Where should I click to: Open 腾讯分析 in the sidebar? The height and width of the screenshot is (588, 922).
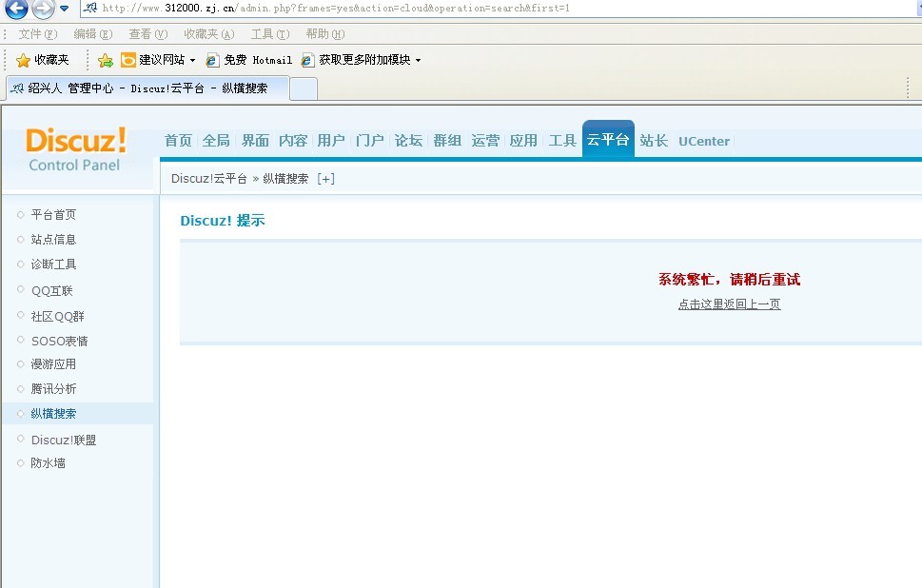pyautogui.click(x=53, y=388)
